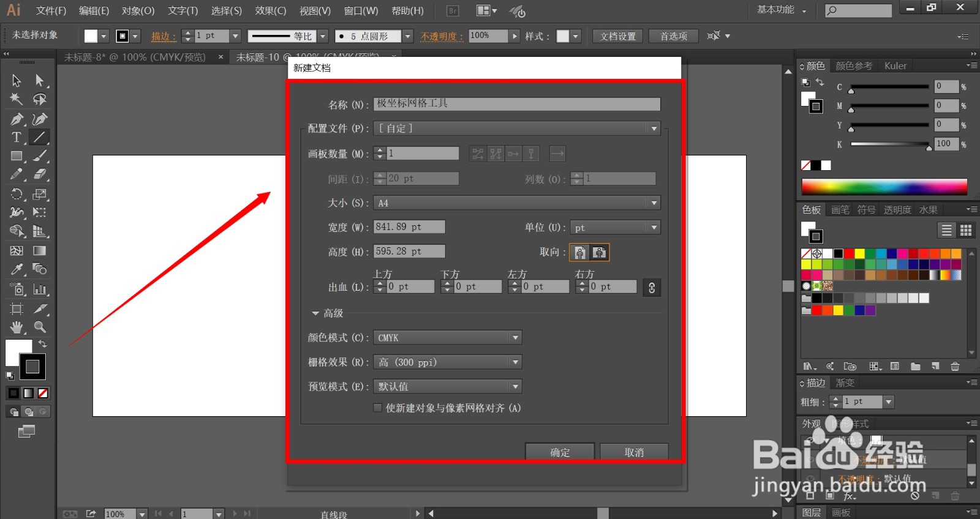Switch to the 未标题-8 document tab
The width and height of the screenshot is (980, 519).
point(135,57)
